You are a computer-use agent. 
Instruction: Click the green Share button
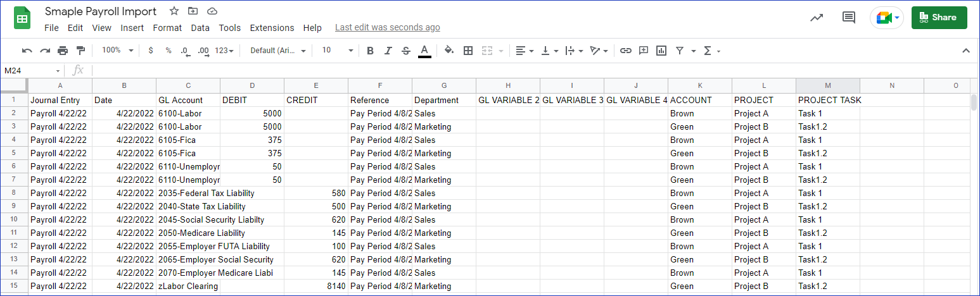click(x=939, y=18)
